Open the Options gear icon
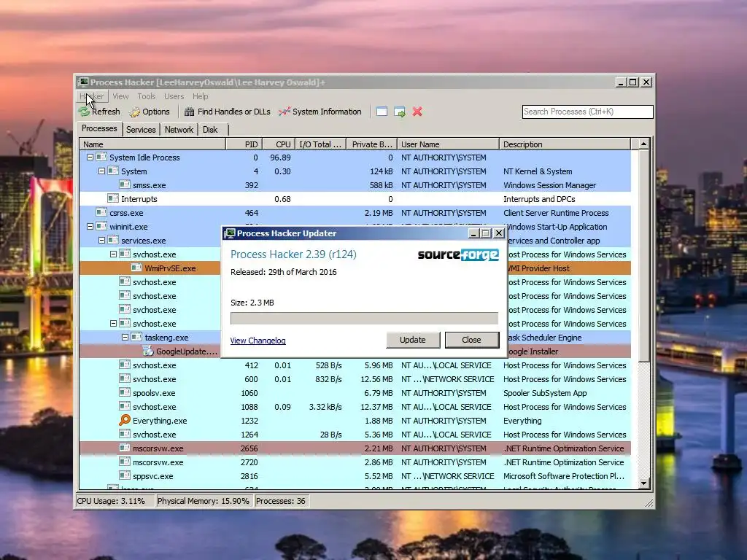 point(135,112)
